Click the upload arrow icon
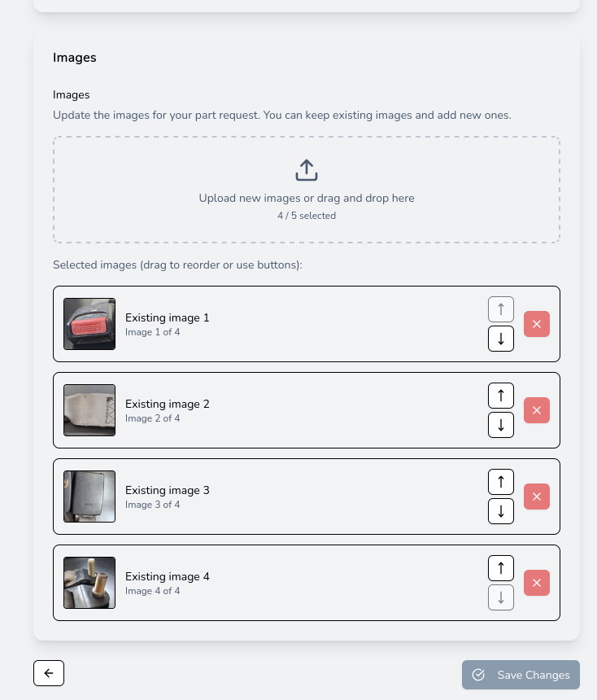Viewport: 597px width, 700px height. [307, 170]
